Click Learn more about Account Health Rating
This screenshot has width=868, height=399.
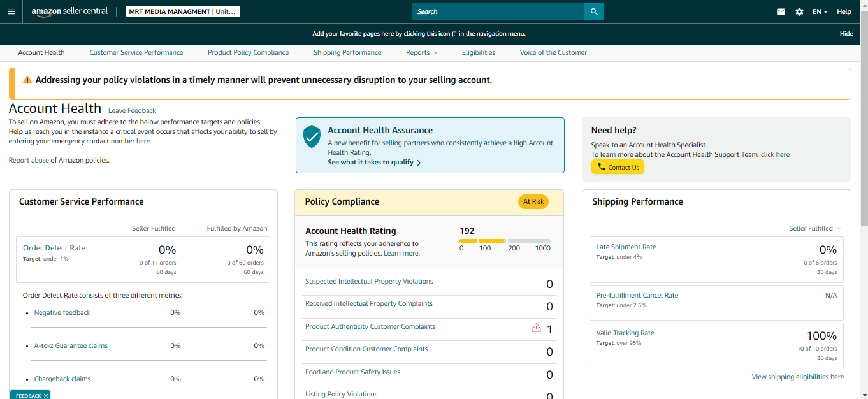click(x=401, y=253)
